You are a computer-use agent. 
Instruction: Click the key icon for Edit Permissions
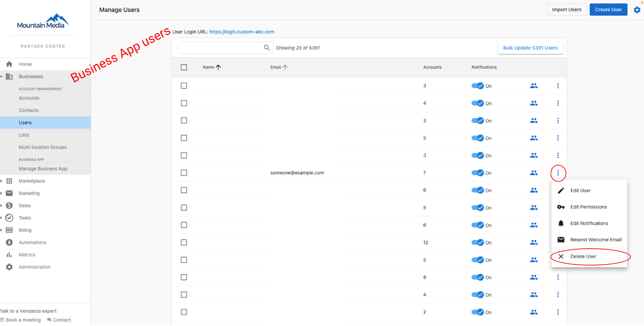(561, 207)
